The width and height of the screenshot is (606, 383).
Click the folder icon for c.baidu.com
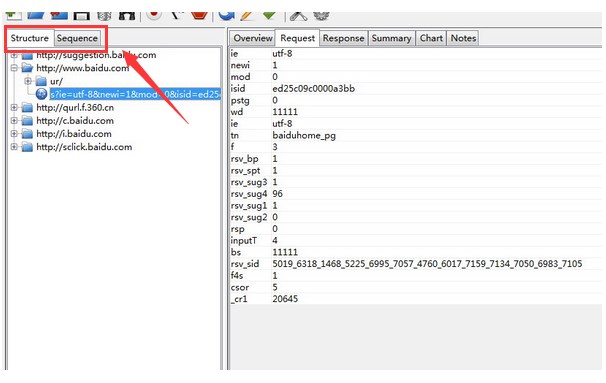point(27,121)
